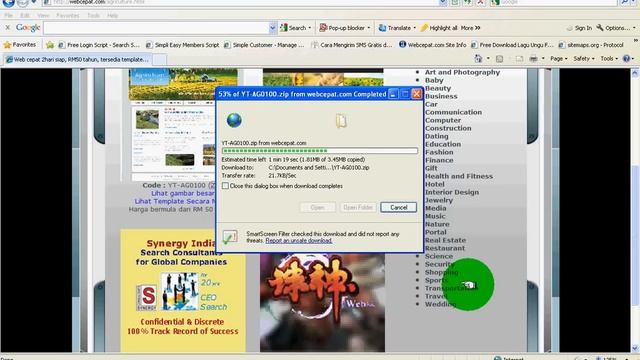Screen dimensions: 640x360
Task: Open a new blank tab
Action: (159, 60)
